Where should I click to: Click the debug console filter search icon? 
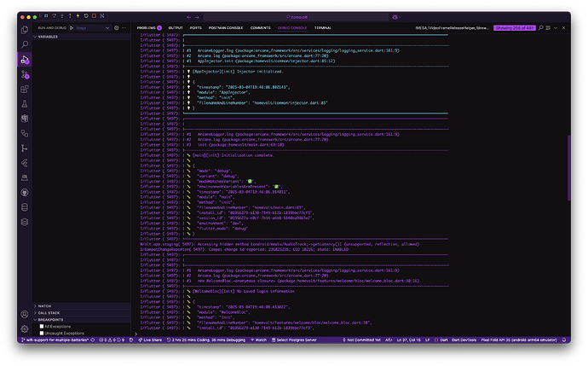(x=541, y=28)
